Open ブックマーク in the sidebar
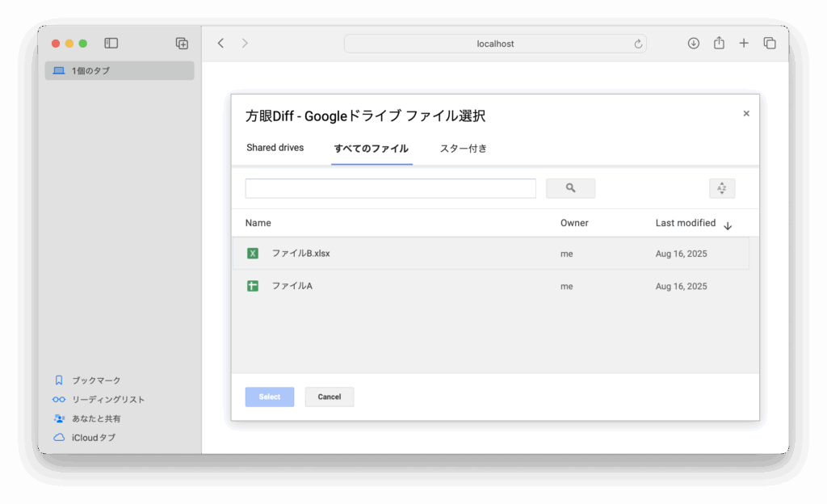The image size is (827, 504). pos(95,380)
